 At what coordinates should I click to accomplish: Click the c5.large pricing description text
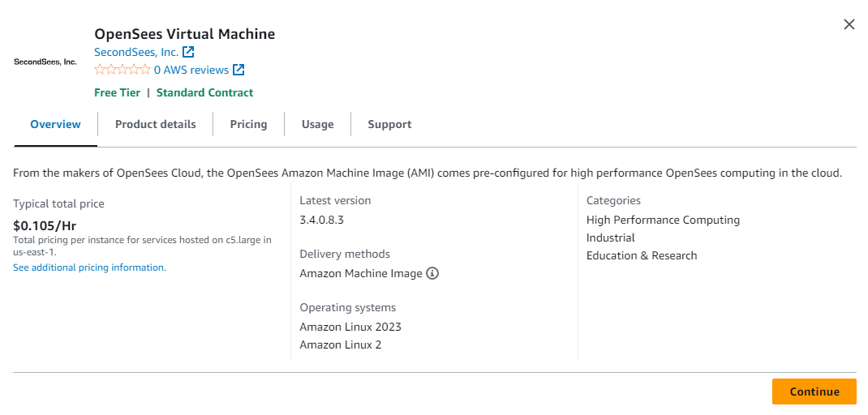click(142, 246)
